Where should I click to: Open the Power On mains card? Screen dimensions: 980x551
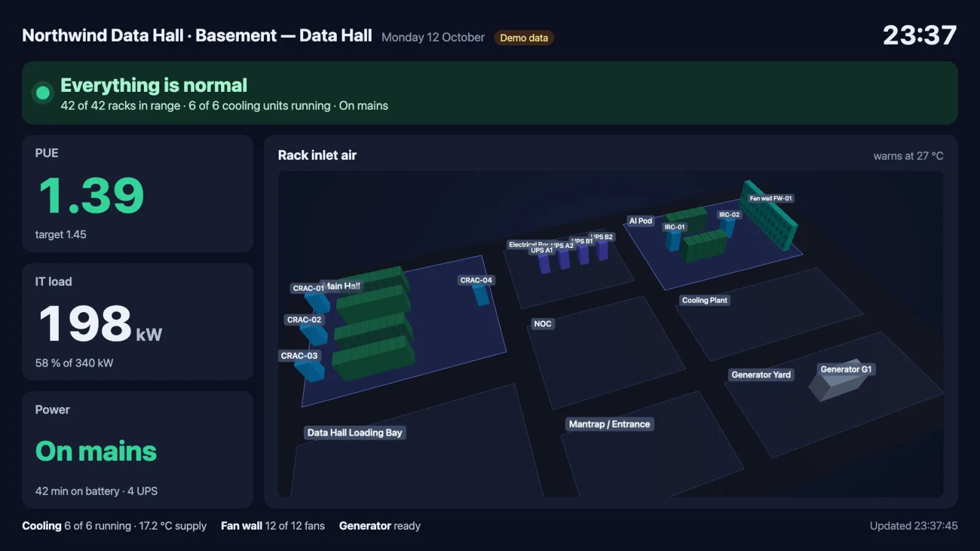click(138, 450)
